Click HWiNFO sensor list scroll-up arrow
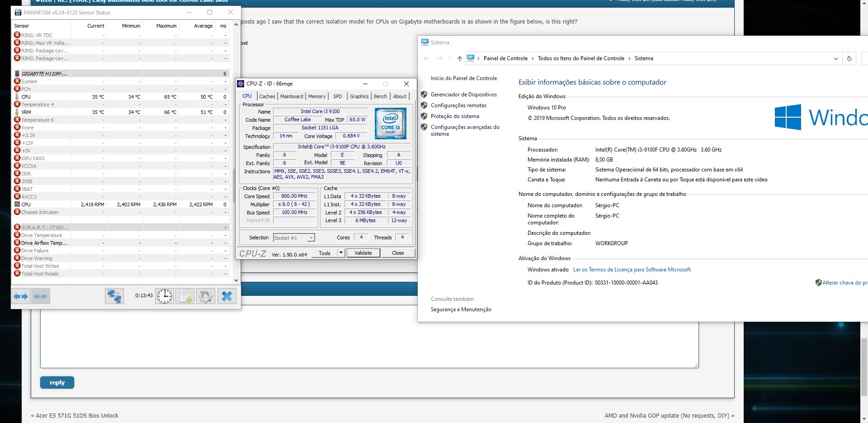868x423 pixels. click(236, 25)
